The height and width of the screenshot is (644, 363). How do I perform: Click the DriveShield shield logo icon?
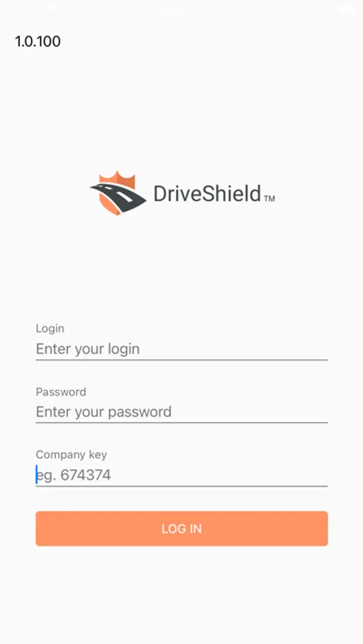118,193
